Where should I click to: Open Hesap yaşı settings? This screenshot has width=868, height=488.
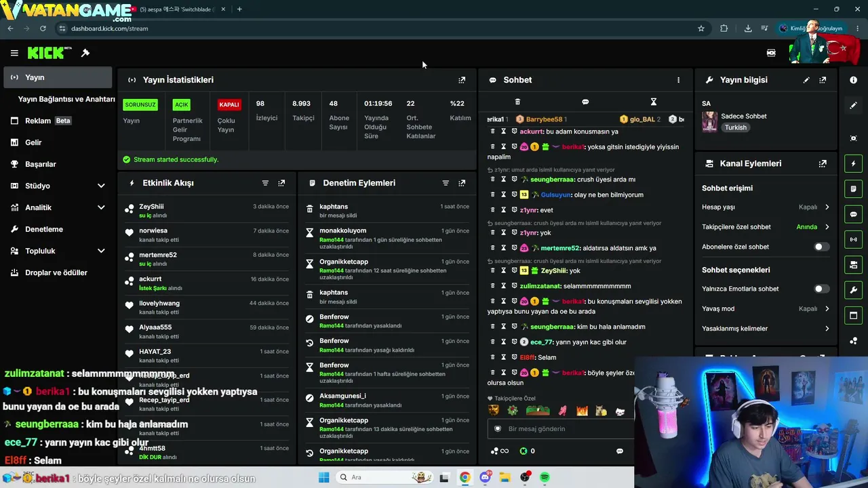click(x=766, y=207)
